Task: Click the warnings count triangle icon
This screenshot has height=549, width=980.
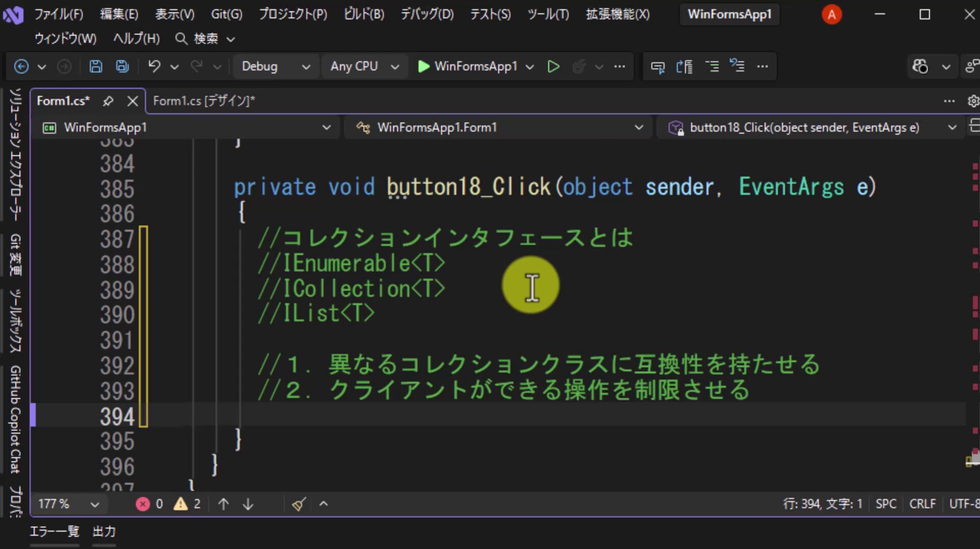Action: point(180,504)
